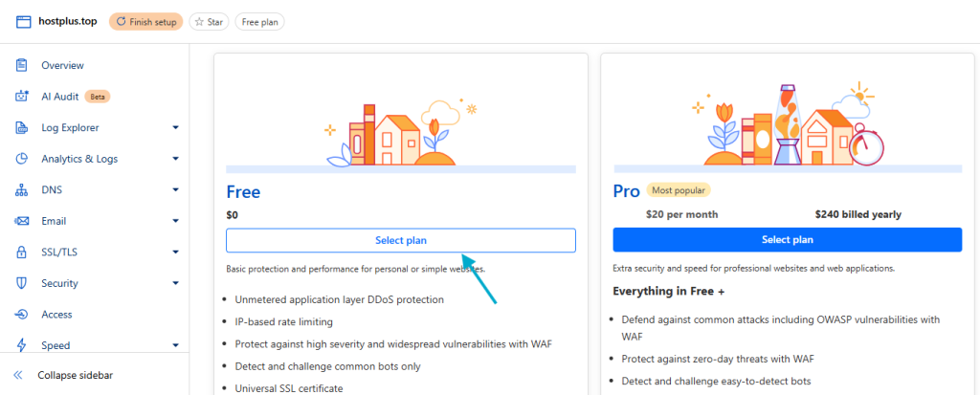The width and height of the screenshot is (980, 395).
Task: Click the Security shield icon
Action: tap(21, 283)
